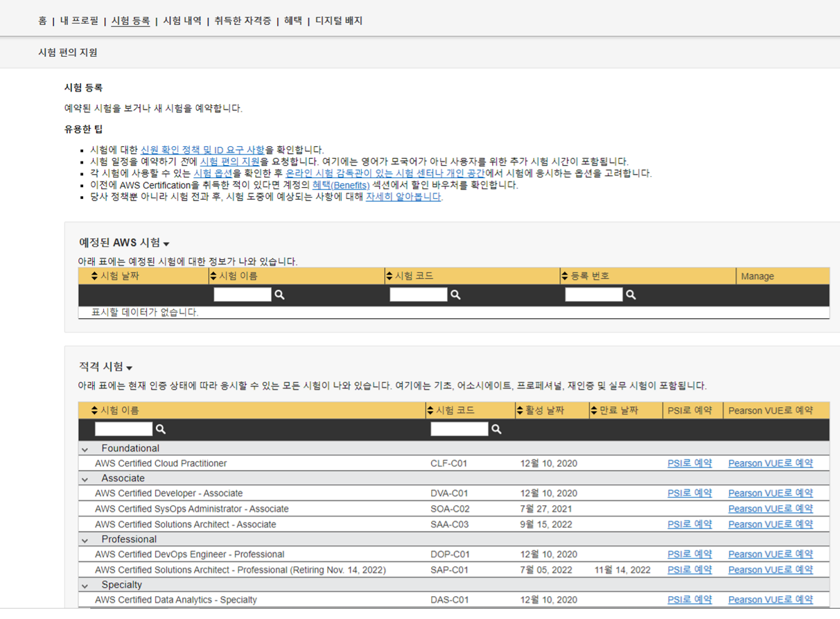Click search icon under 시험 코드 in eligible exams table
This screenshot has width=840, height=619.
(x=496, y=429)
